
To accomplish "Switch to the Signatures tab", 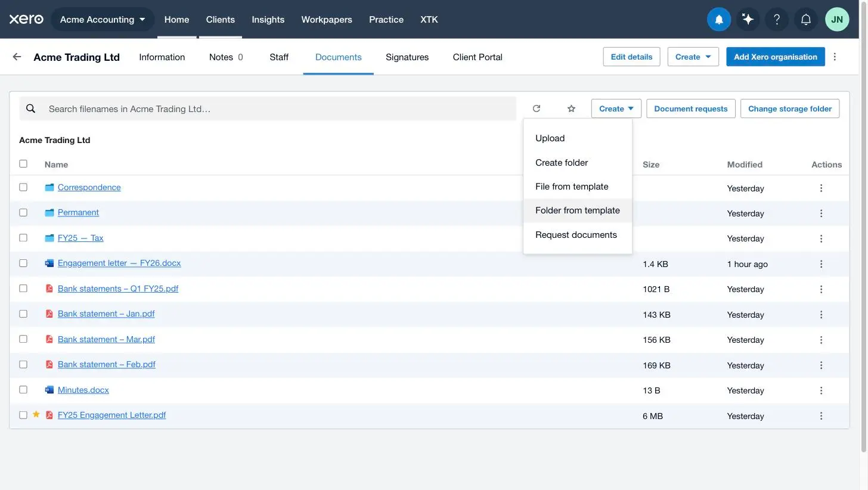I will tap(407, 57).
